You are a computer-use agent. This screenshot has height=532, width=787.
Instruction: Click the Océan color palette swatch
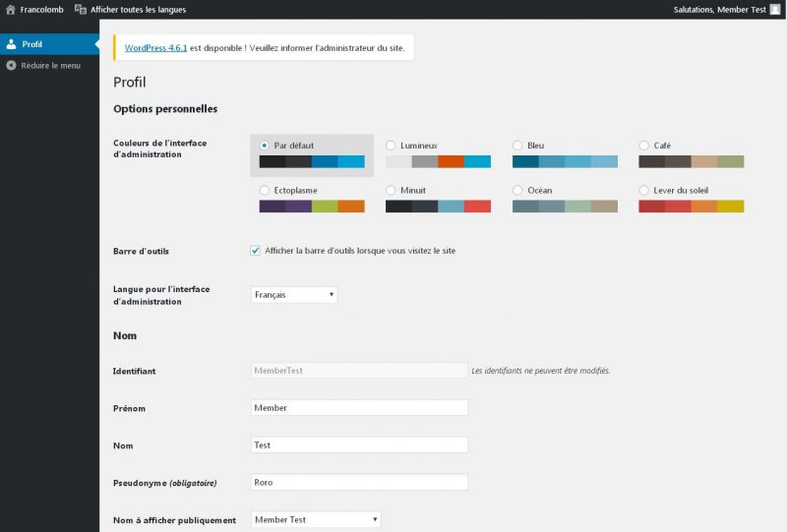565,206
